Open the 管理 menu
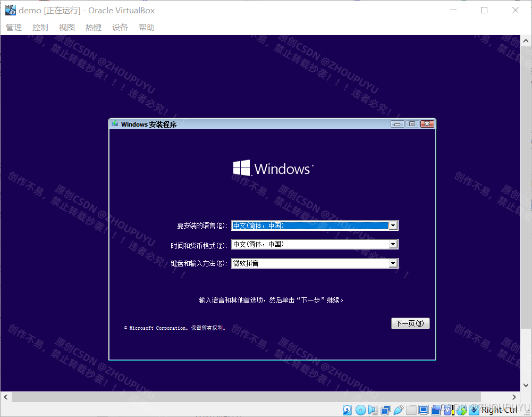Screen dimensions: 532x417 pyautogui.click(x=14, y=28)
